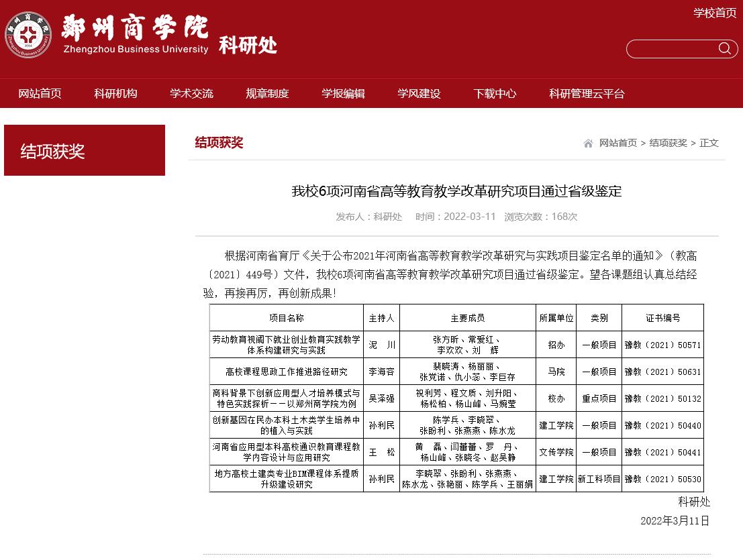Open the 规章制度 navigation item

point(267,94)
